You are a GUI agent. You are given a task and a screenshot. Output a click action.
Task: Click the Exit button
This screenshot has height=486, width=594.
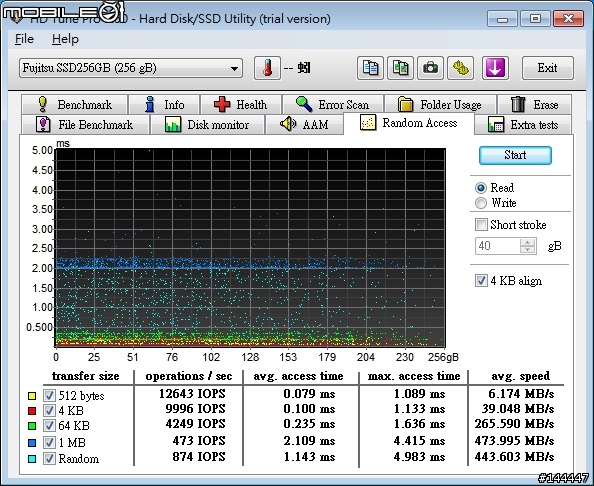pos(547,68)
